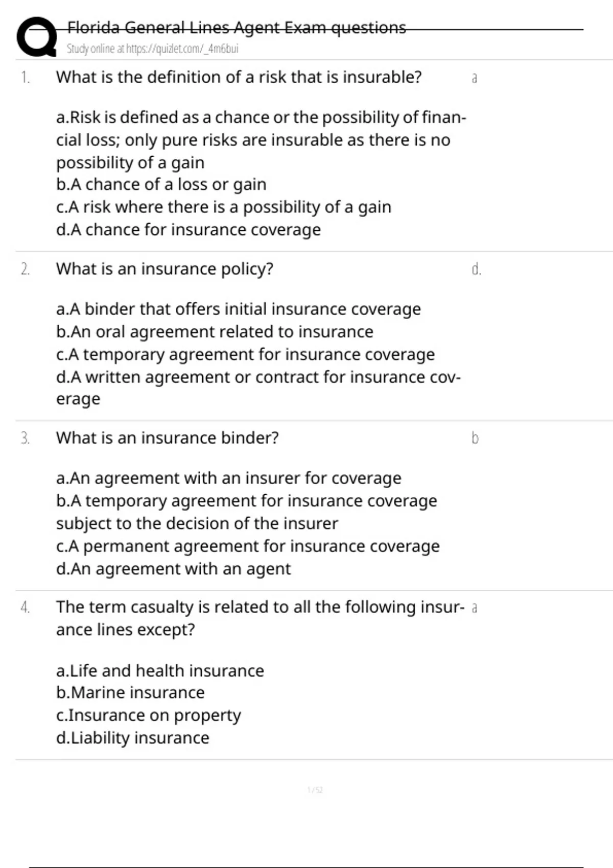Screen dimensions: 613x868
Task: Choose option 'A chance of a loss or gain'
Action: (x=161, y=184)
